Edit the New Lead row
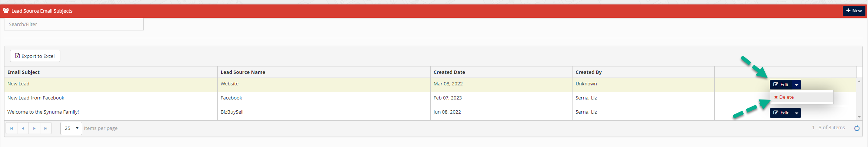The height and width of the screenshot is (147, 868). pos(781,85)
